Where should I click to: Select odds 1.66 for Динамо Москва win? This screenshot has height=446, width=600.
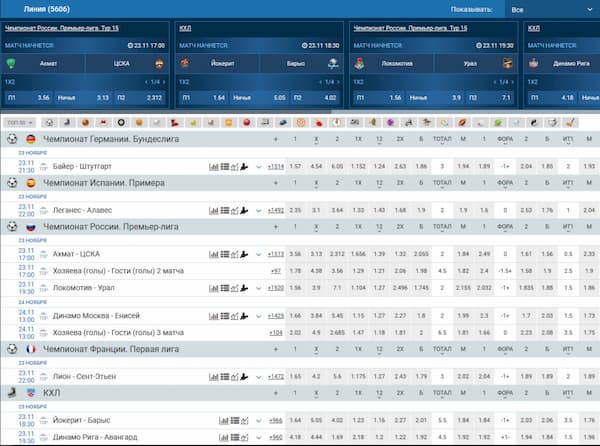coord(295,316)
